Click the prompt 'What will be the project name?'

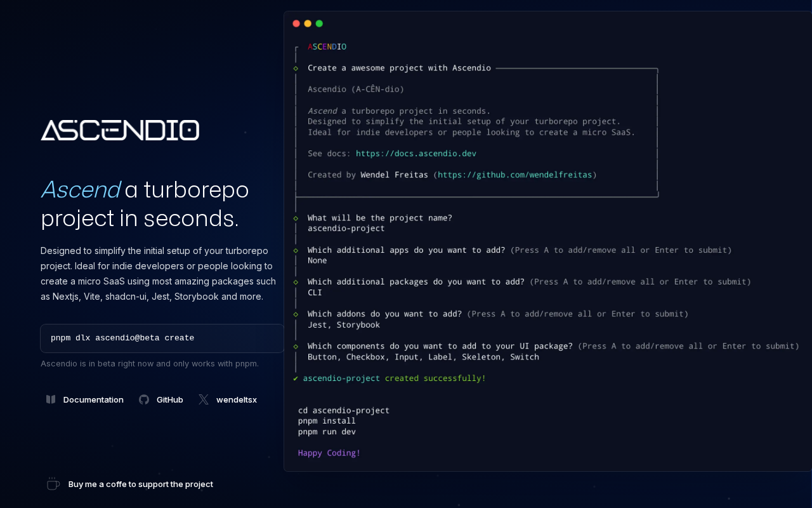coord(380,218)
